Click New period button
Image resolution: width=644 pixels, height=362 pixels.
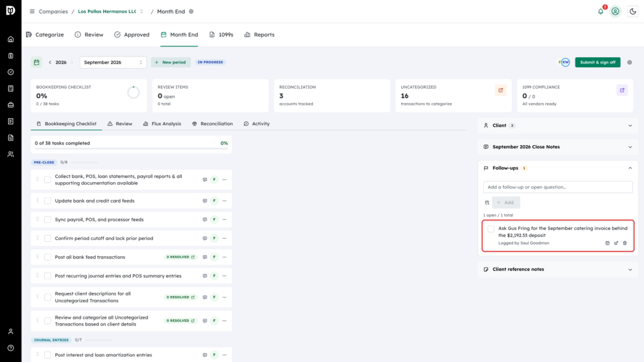pyautogui.click(x=170, y=62)
